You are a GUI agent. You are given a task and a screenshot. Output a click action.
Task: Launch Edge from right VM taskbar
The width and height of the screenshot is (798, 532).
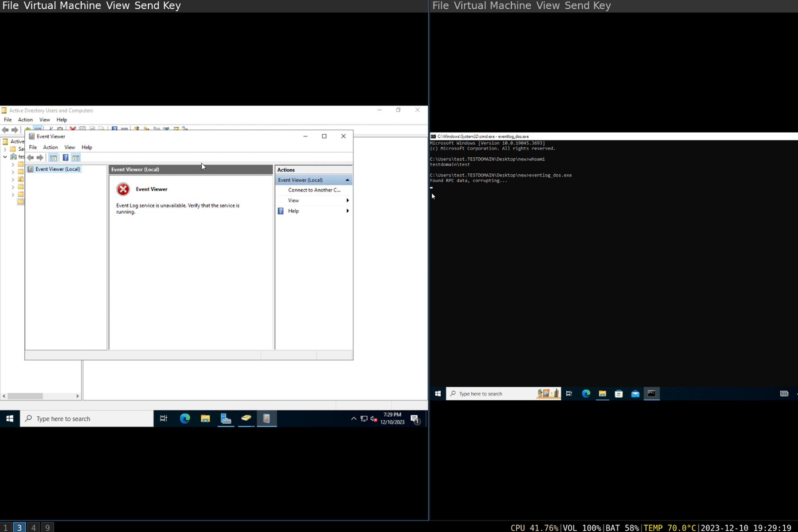coord(586,394)
